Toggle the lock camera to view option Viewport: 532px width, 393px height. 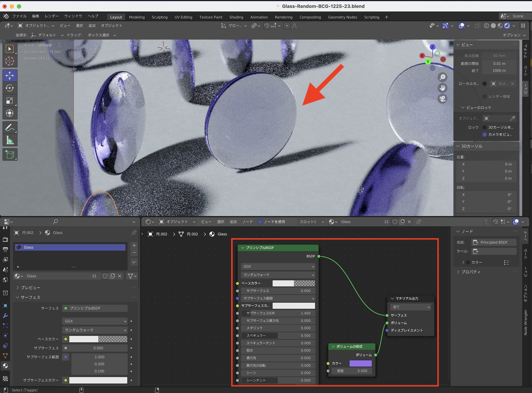485,134
